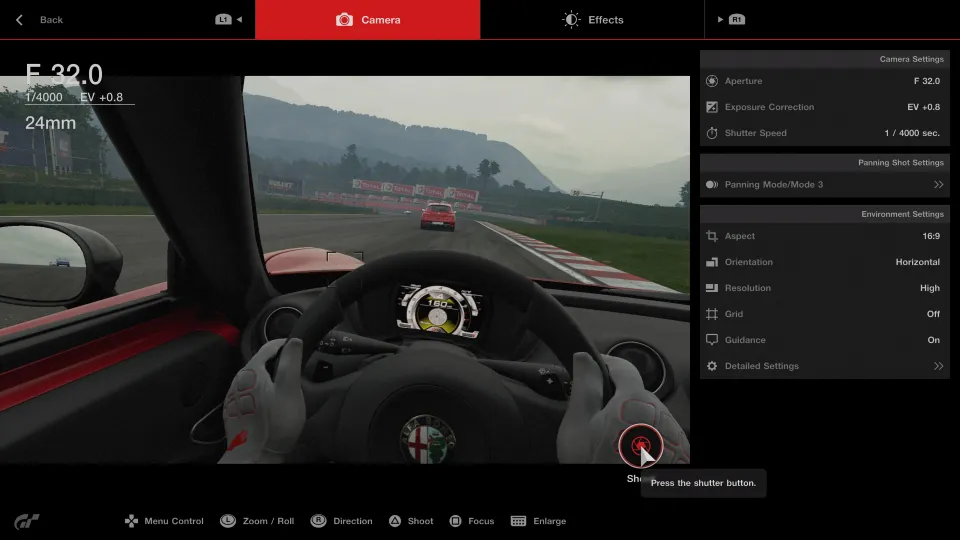This screenshot has height=540, width=960.
Task: Click the R stick Direction icon
Action: [318, 521]
